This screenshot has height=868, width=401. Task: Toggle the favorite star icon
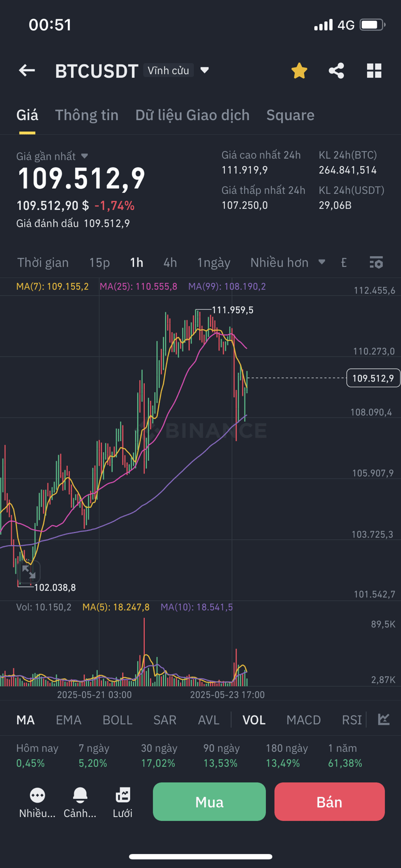(x=299, y=71)
